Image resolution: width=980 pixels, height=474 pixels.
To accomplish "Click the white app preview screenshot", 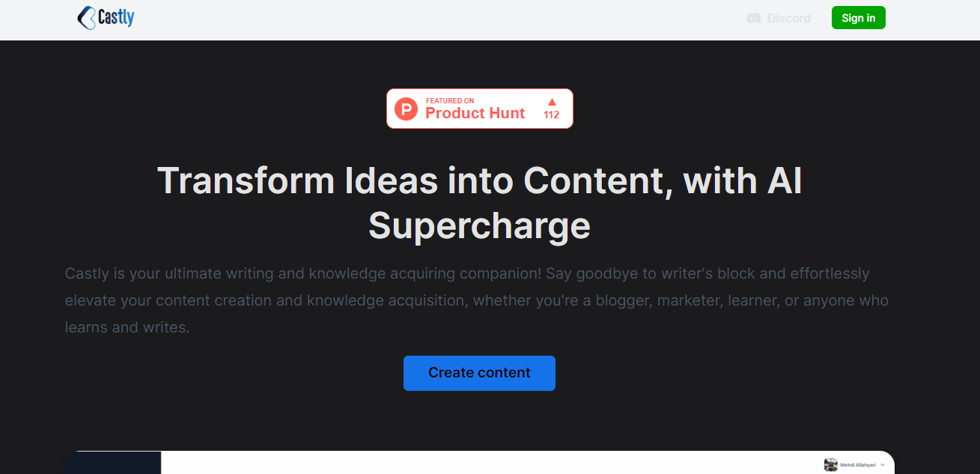I will tap(487, 464).
